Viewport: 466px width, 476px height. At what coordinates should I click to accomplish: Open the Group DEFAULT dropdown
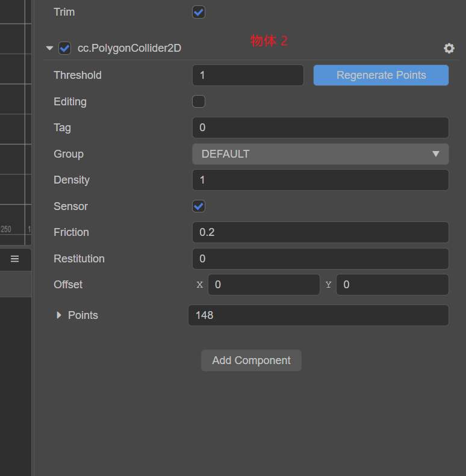320,154
